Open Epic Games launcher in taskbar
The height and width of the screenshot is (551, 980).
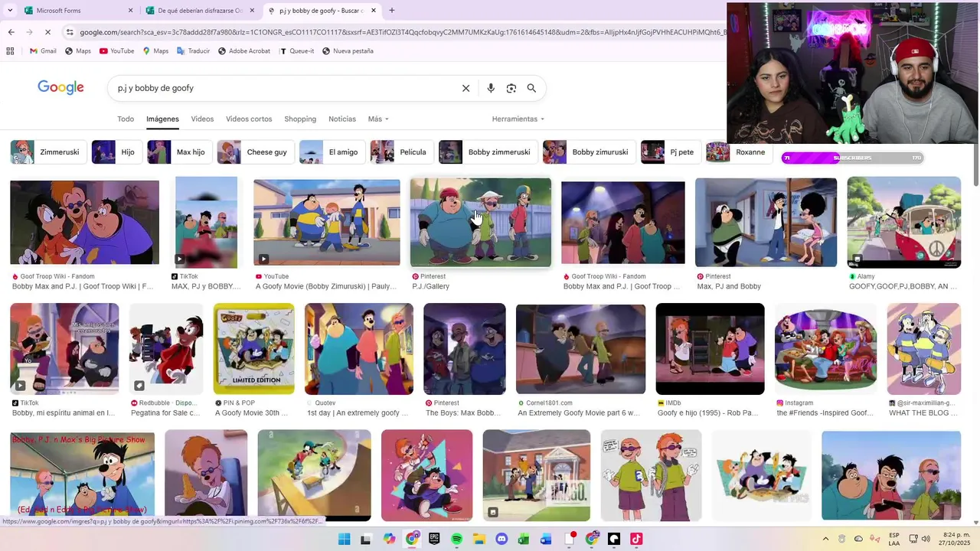pyautogui.click(x=434, y=539)
